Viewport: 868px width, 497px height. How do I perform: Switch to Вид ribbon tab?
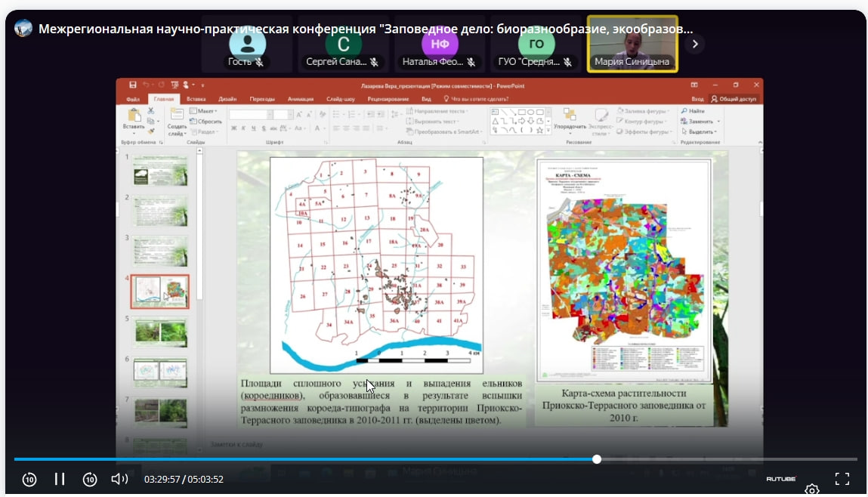click(x=426, y=99)
